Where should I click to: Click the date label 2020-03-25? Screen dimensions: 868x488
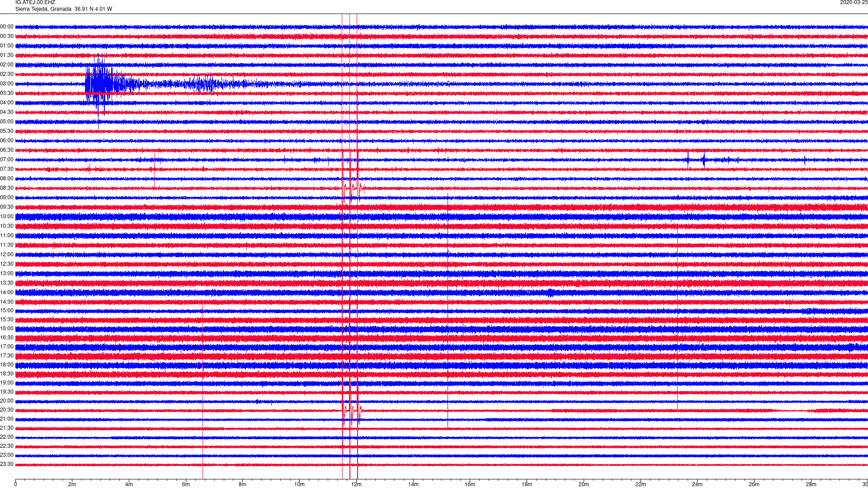(854, 3)
